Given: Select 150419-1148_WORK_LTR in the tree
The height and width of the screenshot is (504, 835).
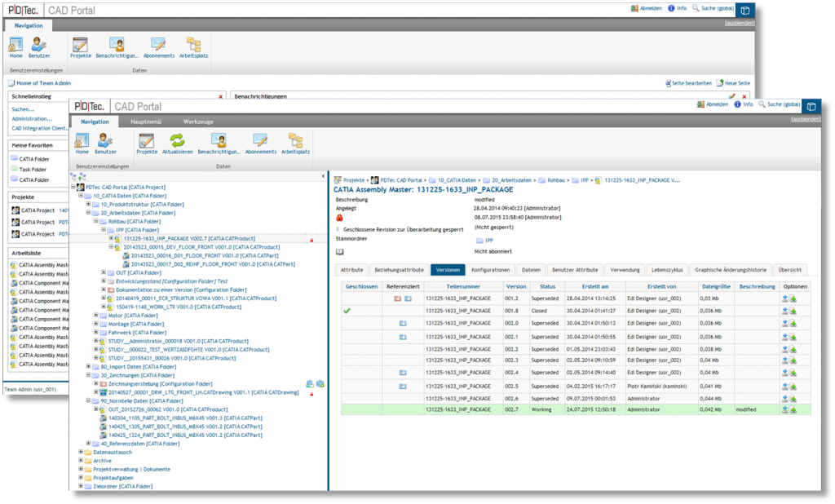Looking at the screenshot, I should coord(161,307).
